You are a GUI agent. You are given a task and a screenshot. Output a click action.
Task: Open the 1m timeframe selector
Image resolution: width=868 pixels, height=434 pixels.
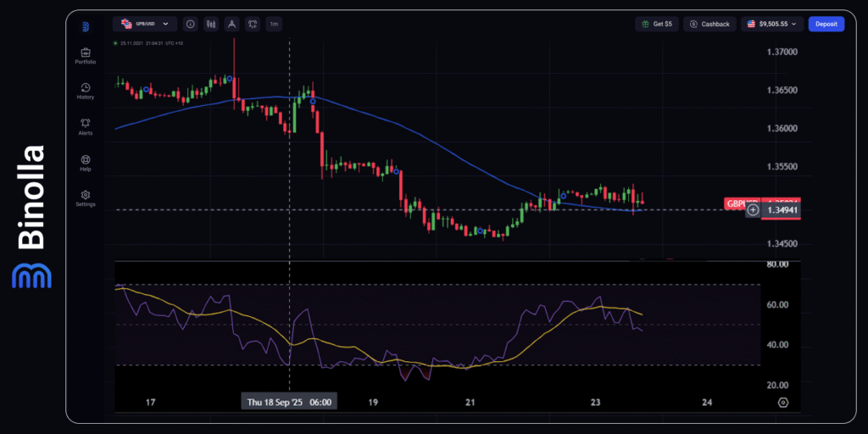[274, 25]
